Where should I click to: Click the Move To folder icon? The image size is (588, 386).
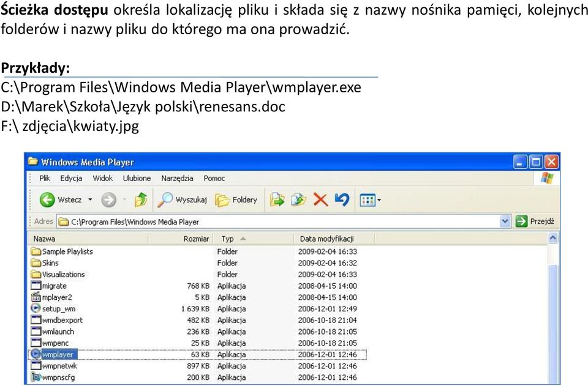[277, 200]
